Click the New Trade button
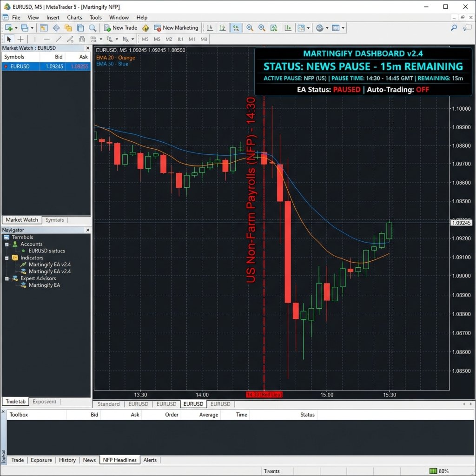 pyautogui.click(x=120, y=28)
